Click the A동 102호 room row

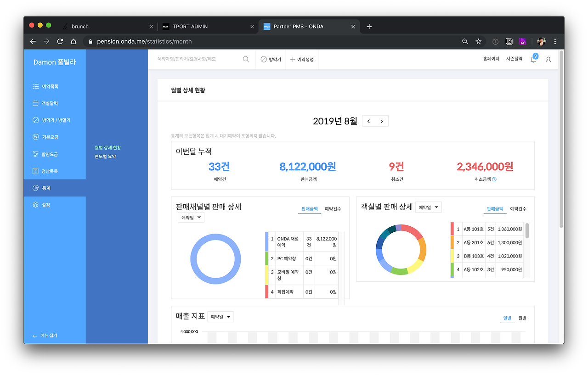(487, 269)
